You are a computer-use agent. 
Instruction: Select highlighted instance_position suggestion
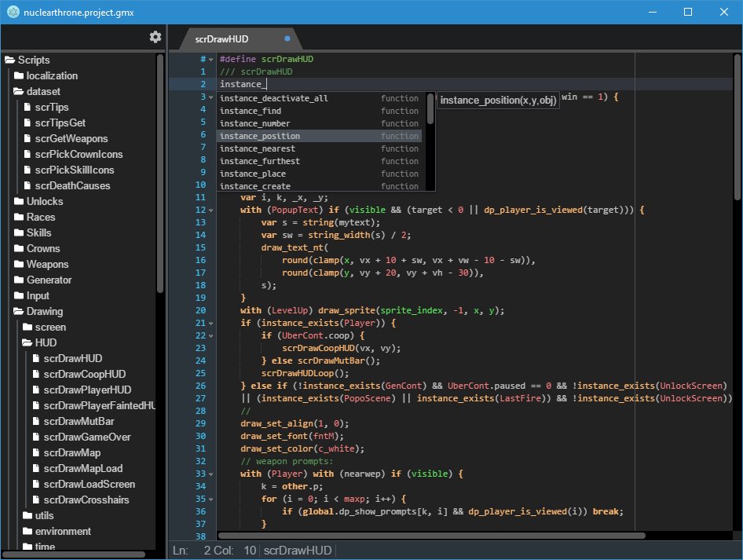(320, 136)
